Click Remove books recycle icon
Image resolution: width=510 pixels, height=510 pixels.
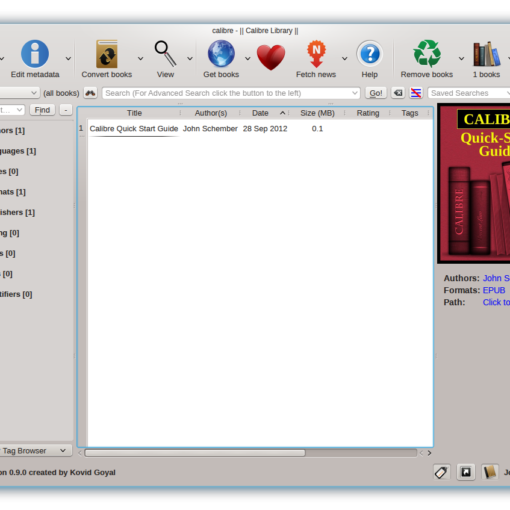tap(427, 54)
